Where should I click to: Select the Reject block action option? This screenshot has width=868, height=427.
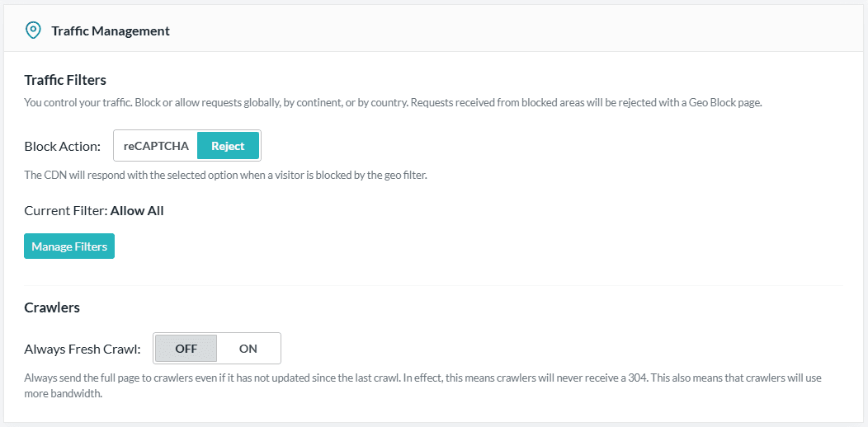(x=228, y=146)
